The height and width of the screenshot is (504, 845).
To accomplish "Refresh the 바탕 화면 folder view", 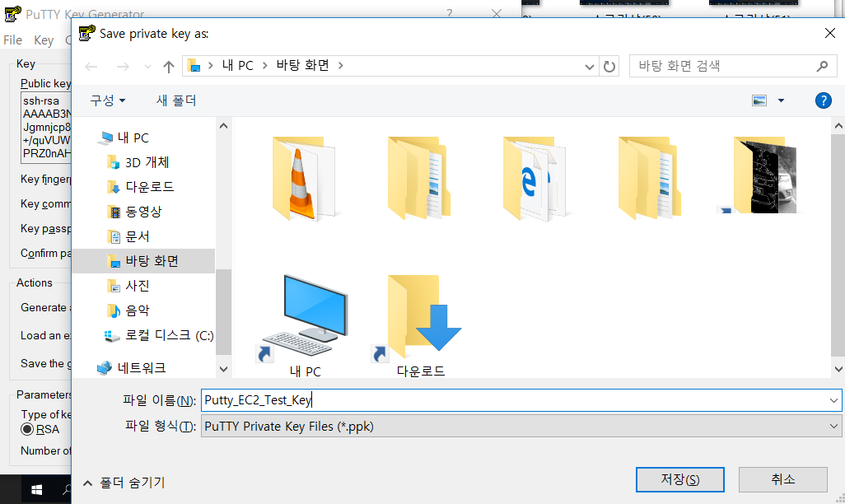I will pos(609,67).
